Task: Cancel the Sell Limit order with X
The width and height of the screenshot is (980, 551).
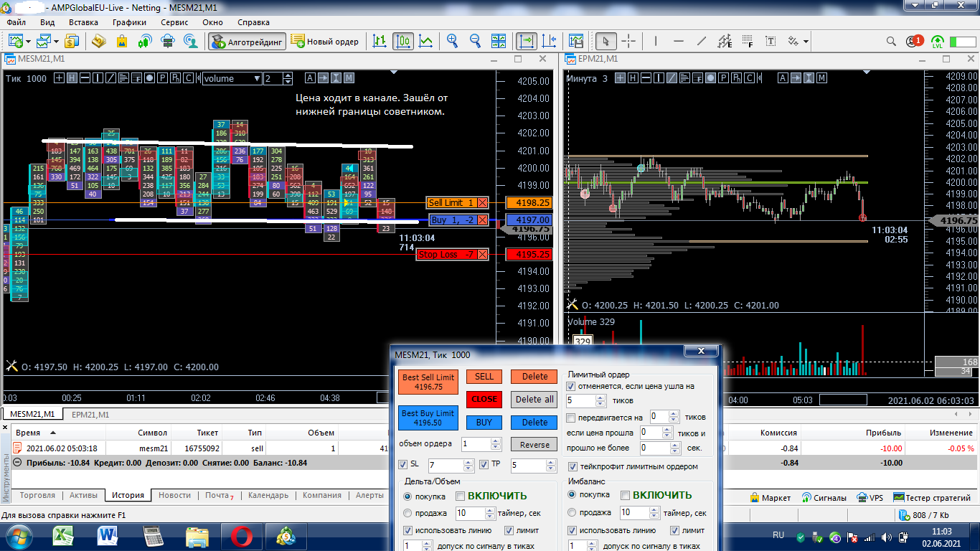Action: pos(482,203)
